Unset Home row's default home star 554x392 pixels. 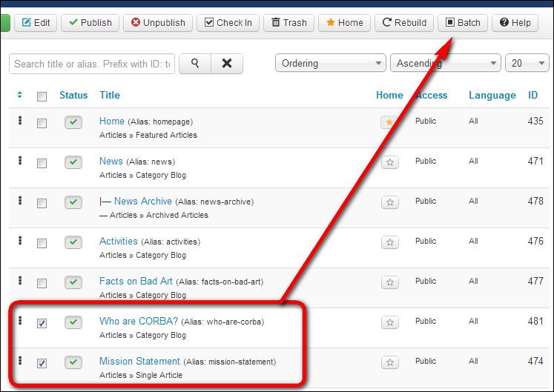(389, 122)
